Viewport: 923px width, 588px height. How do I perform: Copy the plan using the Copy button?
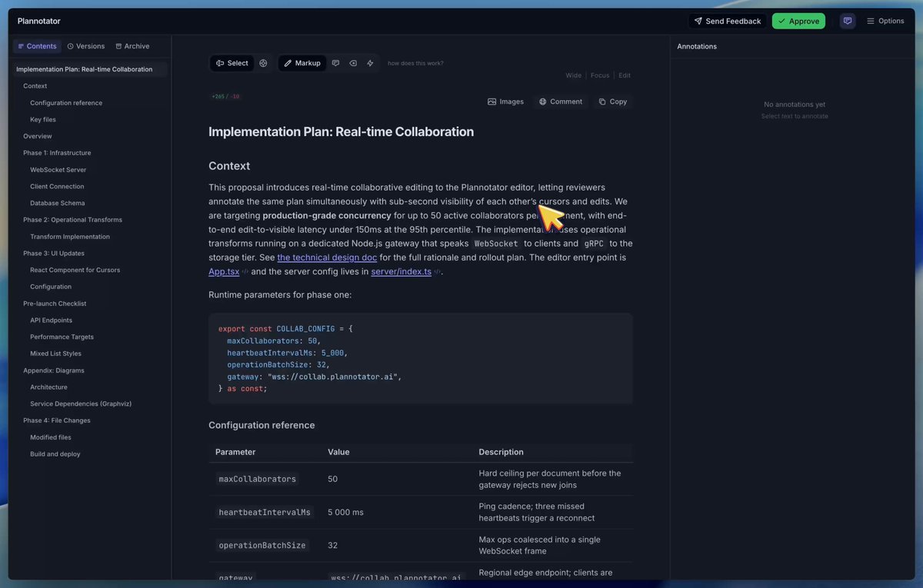pyautogui.click(x=613, y=101)
